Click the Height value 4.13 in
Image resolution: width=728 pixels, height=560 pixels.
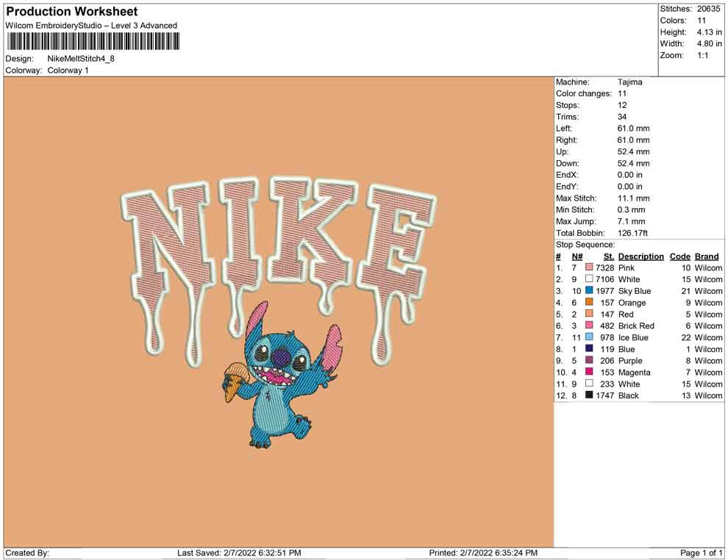[709, 32]
